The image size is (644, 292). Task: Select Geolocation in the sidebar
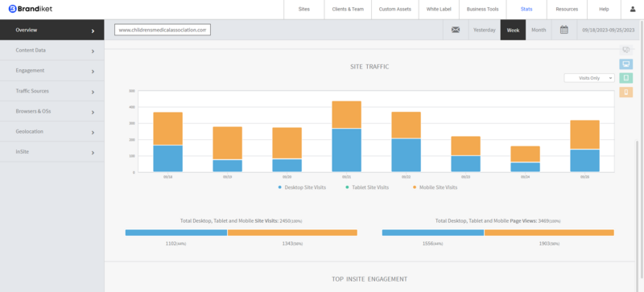tap(52, 131)
